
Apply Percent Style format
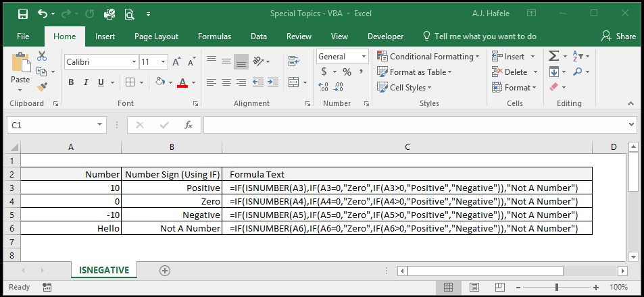coord(347,72)
